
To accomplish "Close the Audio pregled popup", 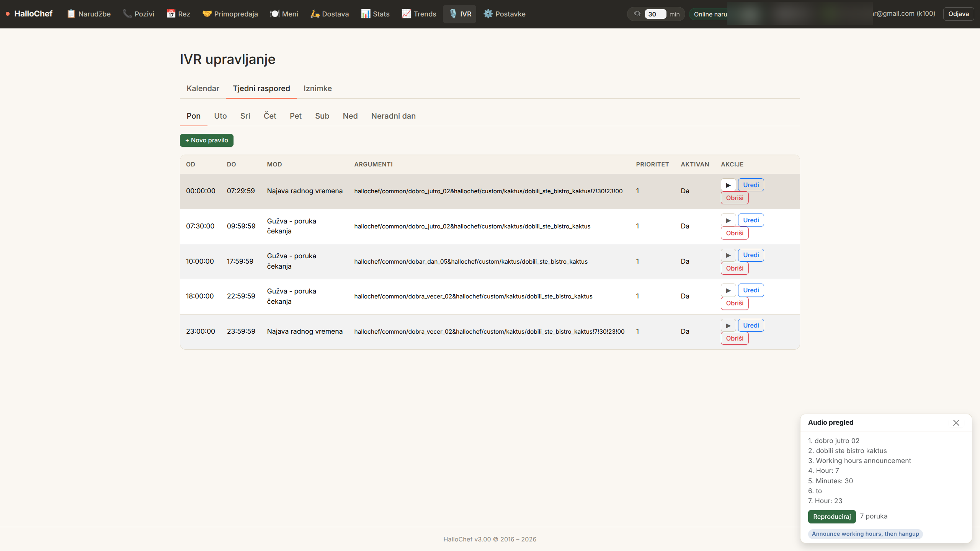I will [956, 423].
